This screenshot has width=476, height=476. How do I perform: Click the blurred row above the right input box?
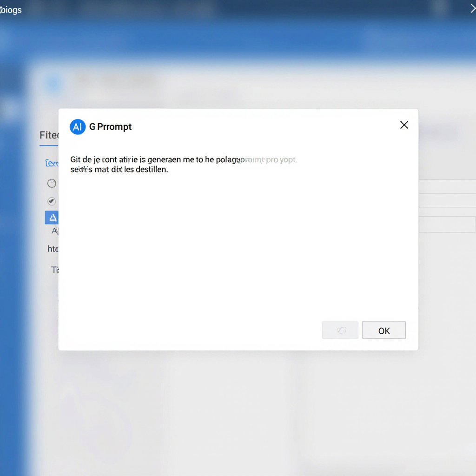point(447,200)
